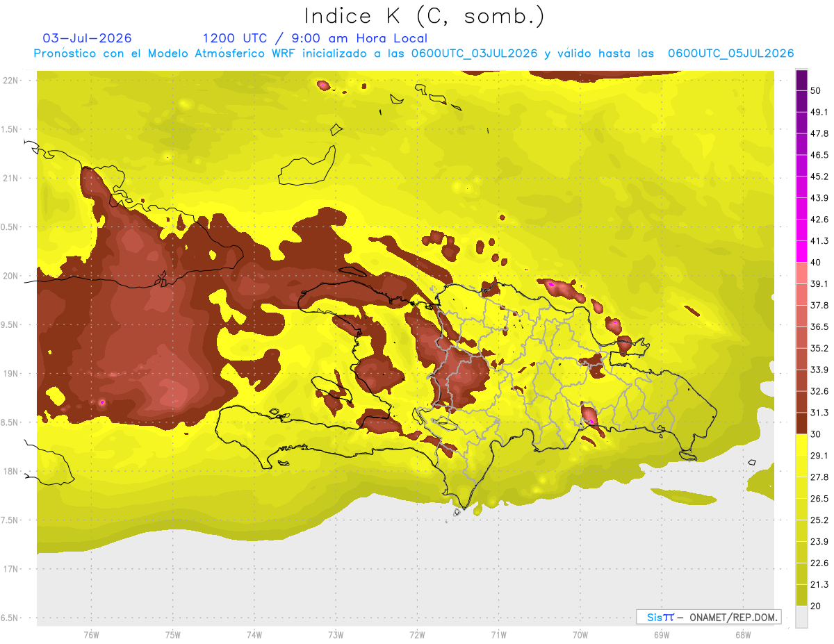This screenshot has width=834, height=644.
Task: Click the colorbar value '22.6'
Action: [819, 563]
